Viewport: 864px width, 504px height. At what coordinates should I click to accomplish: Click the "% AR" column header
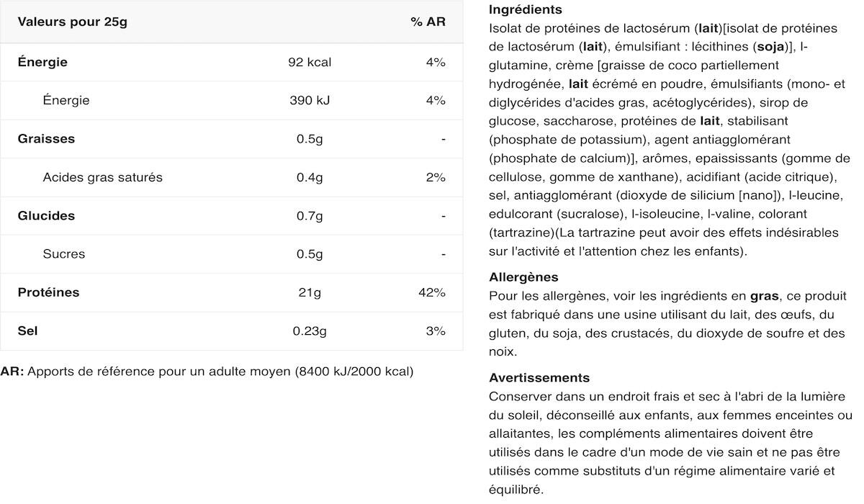(x=428, y=22)
